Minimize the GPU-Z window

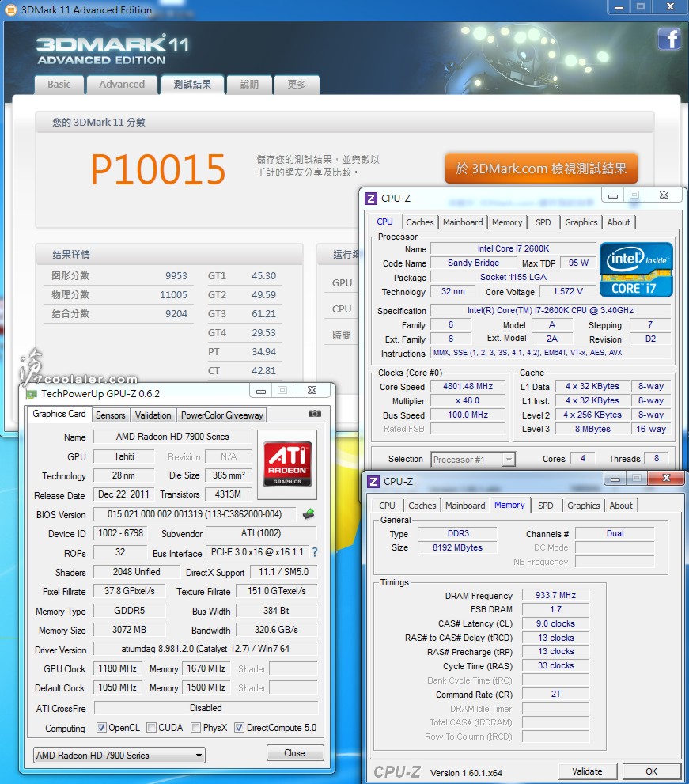tap(260, 391)
